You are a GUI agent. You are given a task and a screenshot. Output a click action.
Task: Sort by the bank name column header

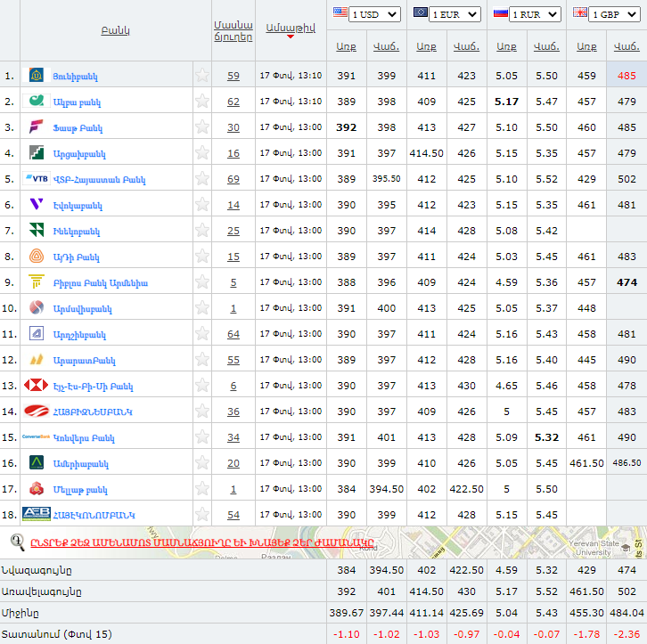[116, 30]
